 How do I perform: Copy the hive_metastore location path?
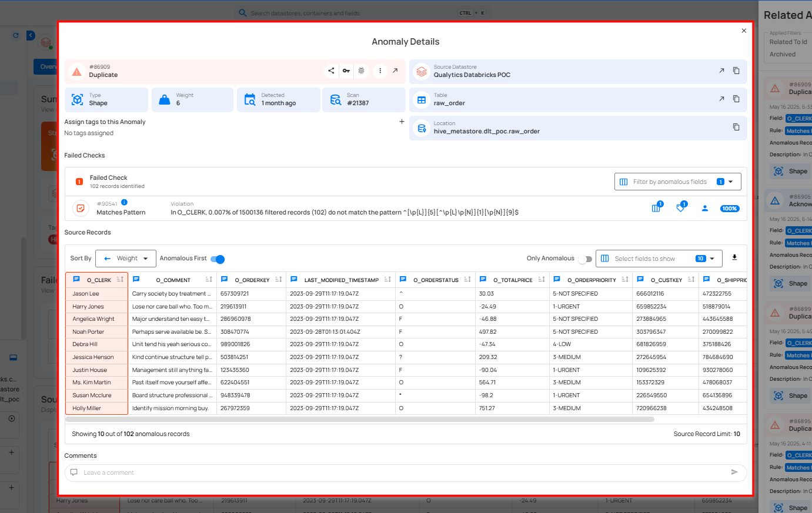[x=736, y=127]
